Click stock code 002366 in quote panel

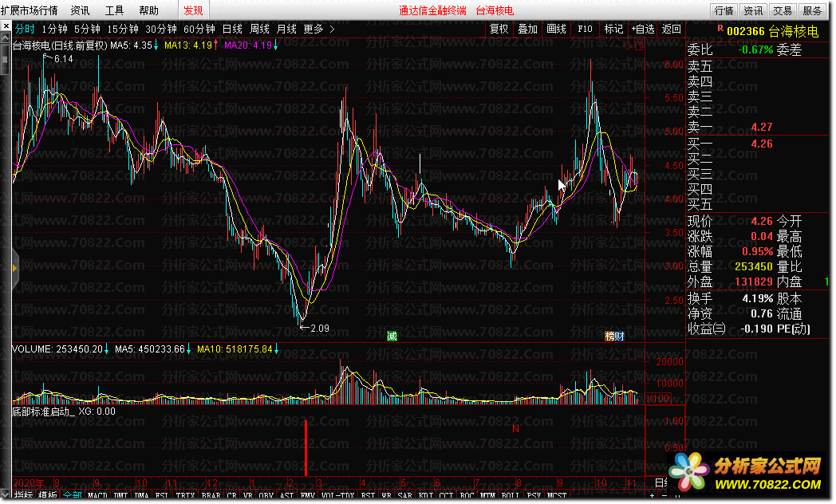[x=745, y=31]
